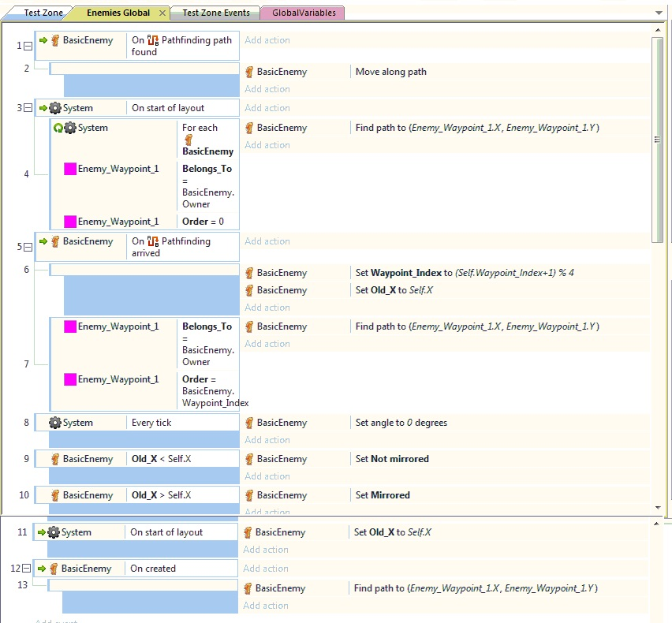
Task: Select 'Set angle to 0 degrees' action
Action: click(x=401, y=423)
